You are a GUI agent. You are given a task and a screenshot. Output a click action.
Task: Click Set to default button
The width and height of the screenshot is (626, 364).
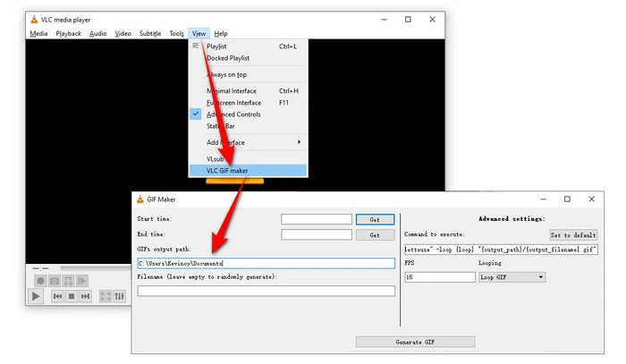[573, 235]
